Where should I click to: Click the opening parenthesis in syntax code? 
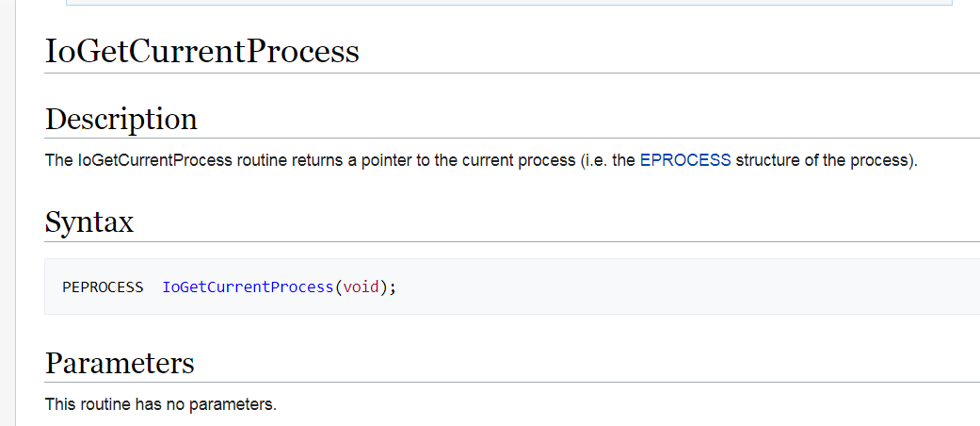pyautogui.click(x=338, y=287)
